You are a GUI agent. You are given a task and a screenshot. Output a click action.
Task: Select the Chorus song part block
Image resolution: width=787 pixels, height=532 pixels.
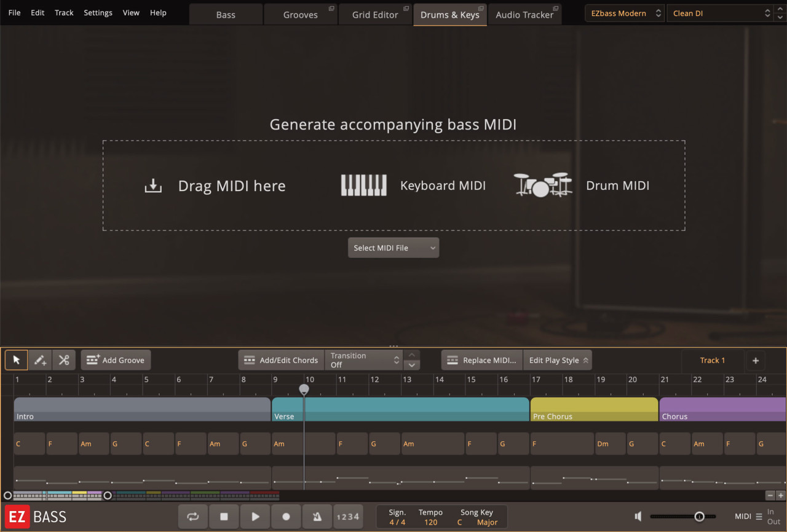pyautogui.click(x=722, y=409)
